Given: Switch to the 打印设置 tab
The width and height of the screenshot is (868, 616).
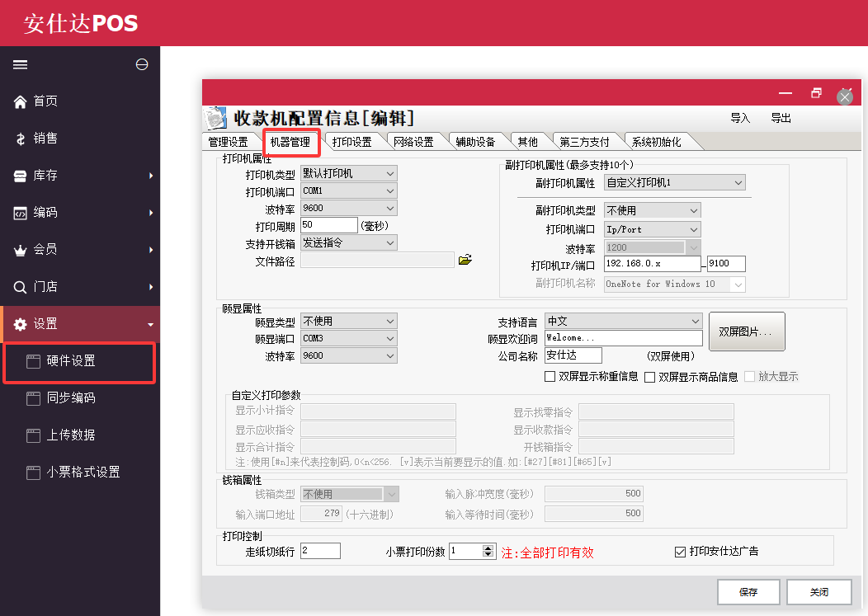Looking at the screenshot, I should click(352, 142).
